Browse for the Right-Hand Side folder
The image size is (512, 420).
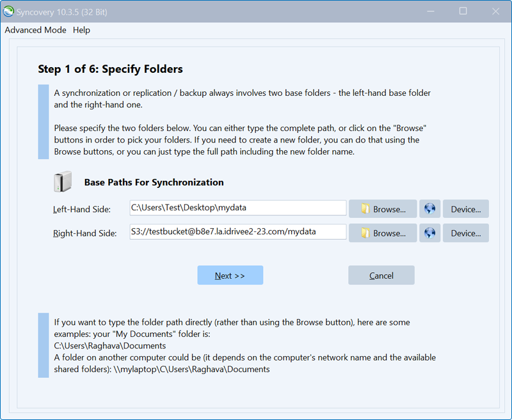(x=383, y=233)
